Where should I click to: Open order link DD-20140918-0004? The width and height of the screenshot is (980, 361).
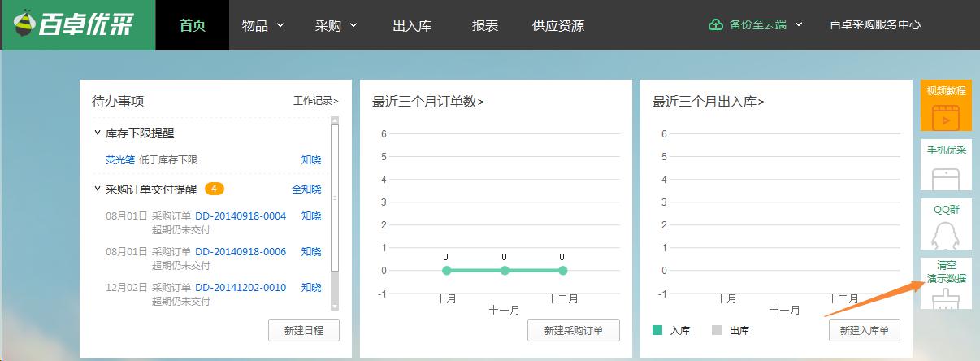point(241,216)
